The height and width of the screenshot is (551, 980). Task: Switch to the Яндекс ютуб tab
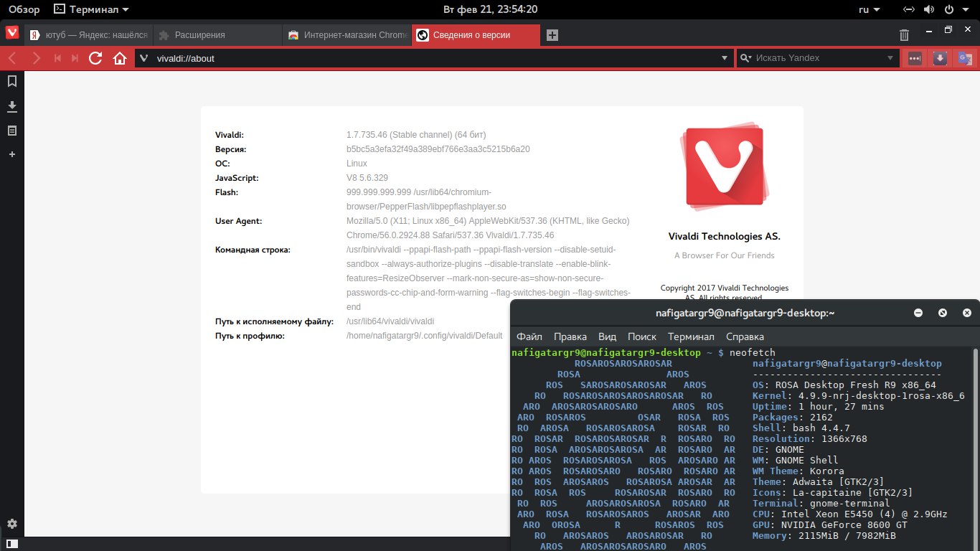click(x=88, y=35)
